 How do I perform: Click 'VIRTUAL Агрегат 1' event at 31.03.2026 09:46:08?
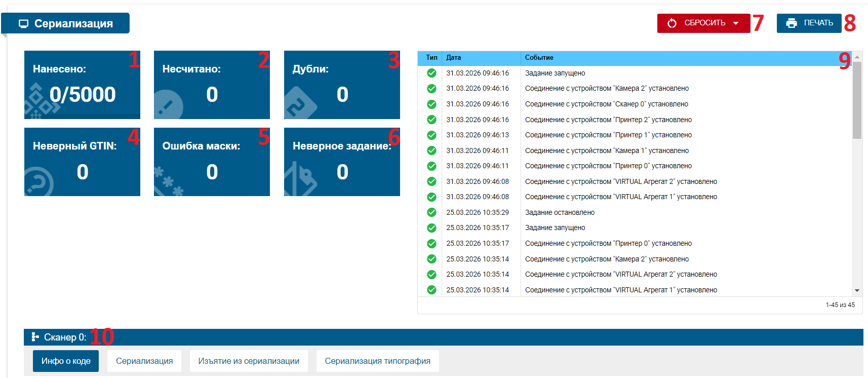click(621, 197)
